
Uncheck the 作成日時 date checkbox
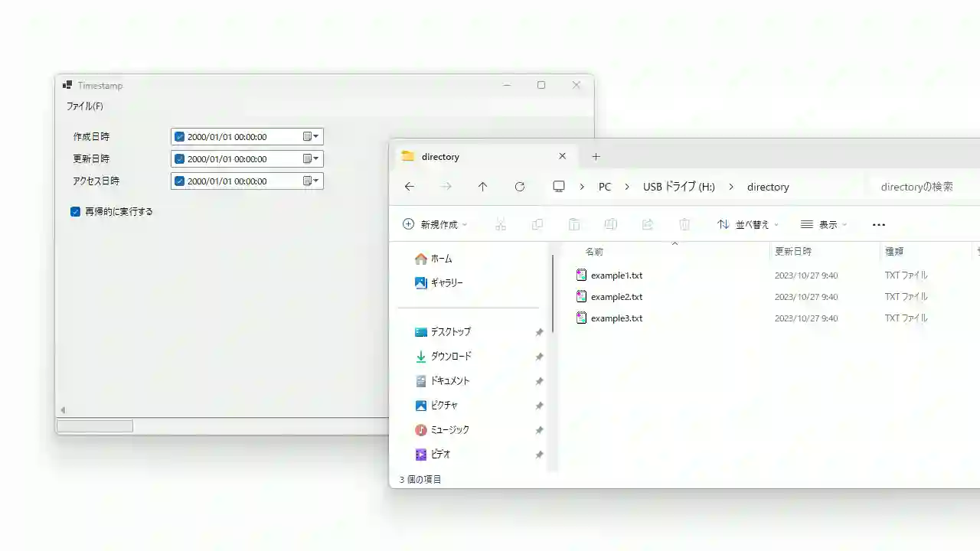[180, 137]
